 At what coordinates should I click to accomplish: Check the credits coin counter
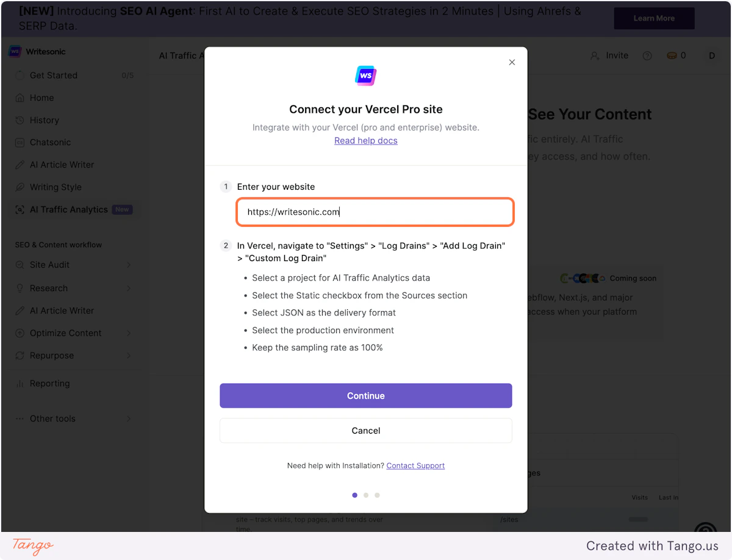click(676, 56)
